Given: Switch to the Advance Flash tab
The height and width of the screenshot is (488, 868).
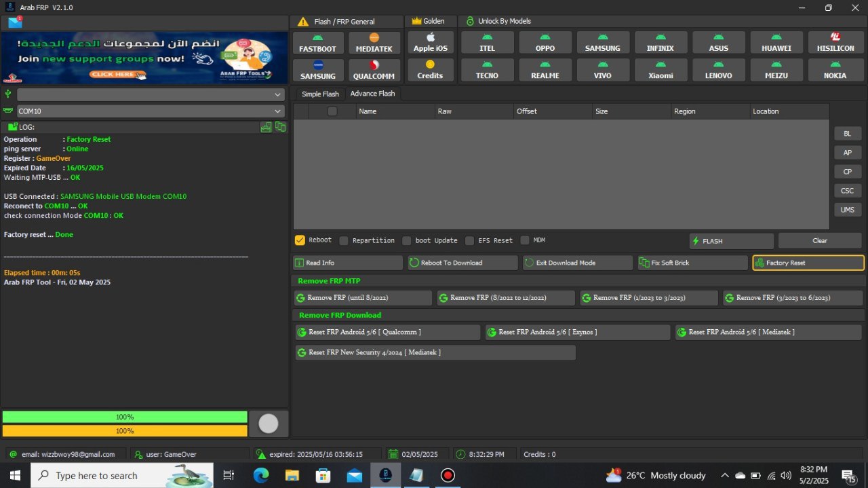Looking at the screenshot, I should 372,94.
